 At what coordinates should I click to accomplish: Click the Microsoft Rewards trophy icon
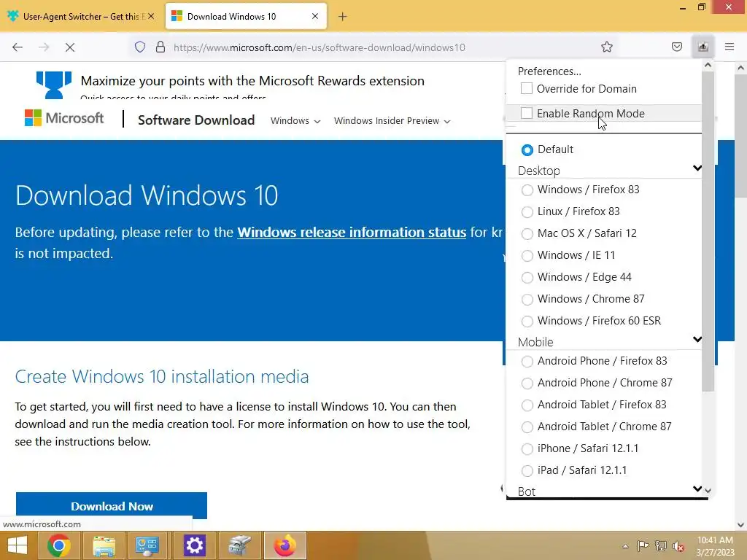pos(54,85)
